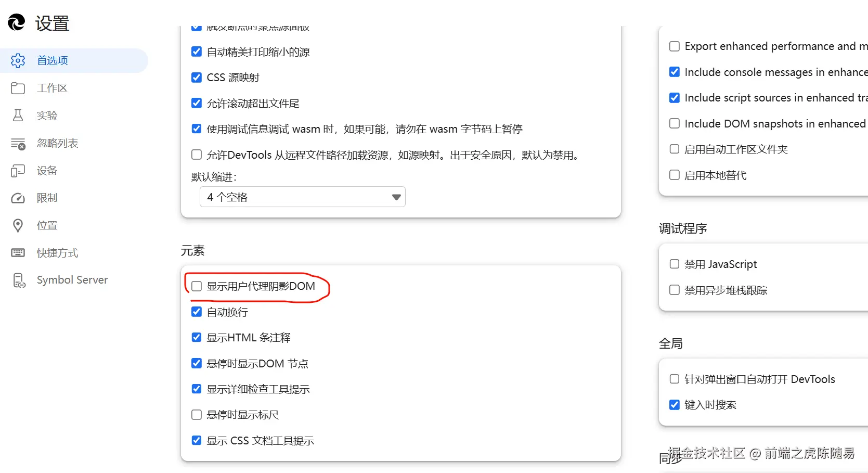Open the 设备 settings section
This screenshot has height=473, width=868.
tap(47, 170)
